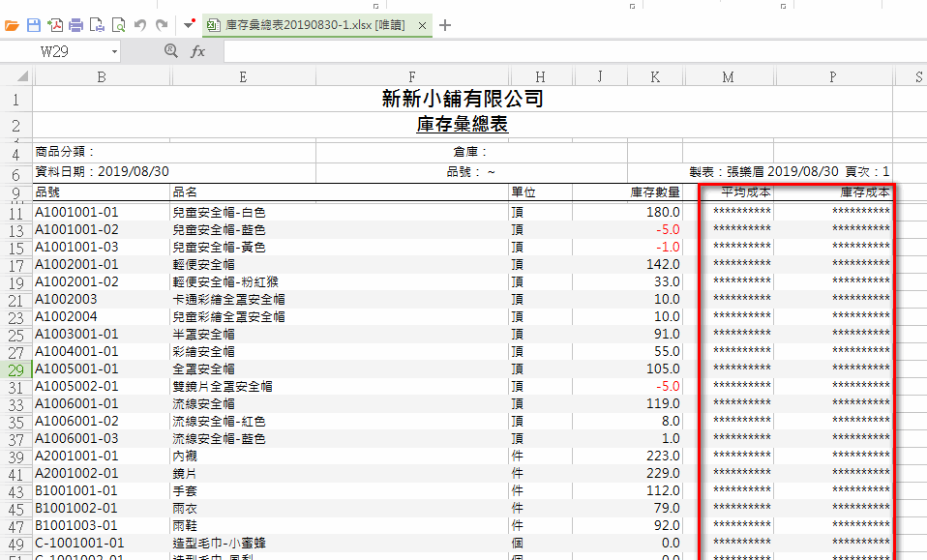Expand the Name Box dropdown arrow
The width and height of the screenshot is (927, 560).
pyautogui.click(x=114, y=52)
